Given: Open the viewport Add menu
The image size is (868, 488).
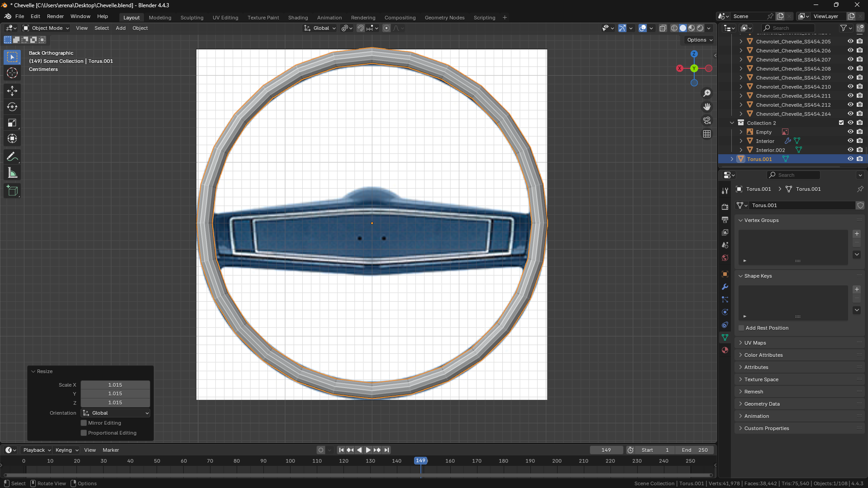Looking at the screenshot, I should (x=120, y=28).
